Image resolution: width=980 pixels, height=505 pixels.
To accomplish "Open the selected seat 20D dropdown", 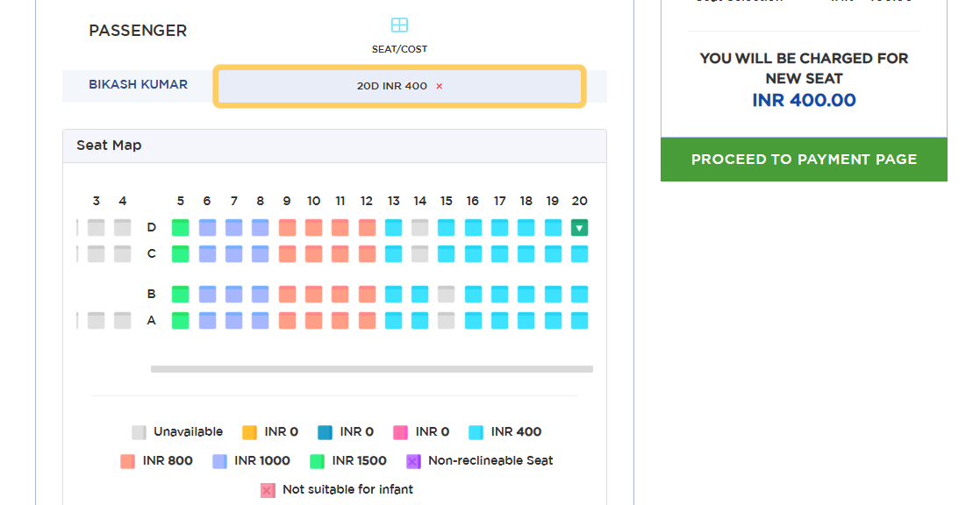I will click(579, 228).
